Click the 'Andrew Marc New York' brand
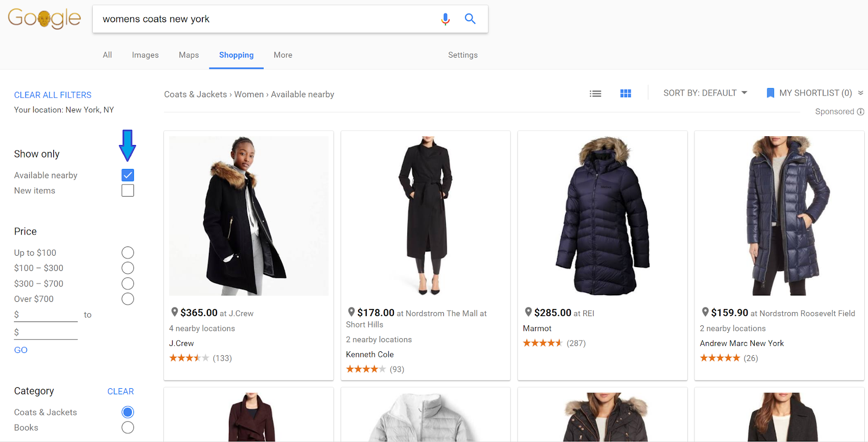Image resolution: width=868 pixels, height=442 pixels. (x=742, y=343)
